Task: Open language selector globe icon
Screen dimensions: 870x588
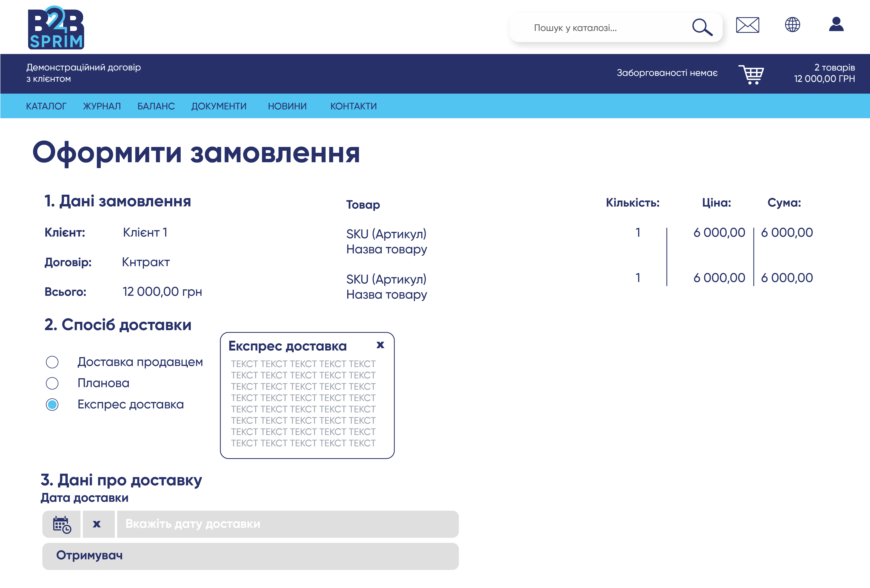Action: [x=792, y=25]
